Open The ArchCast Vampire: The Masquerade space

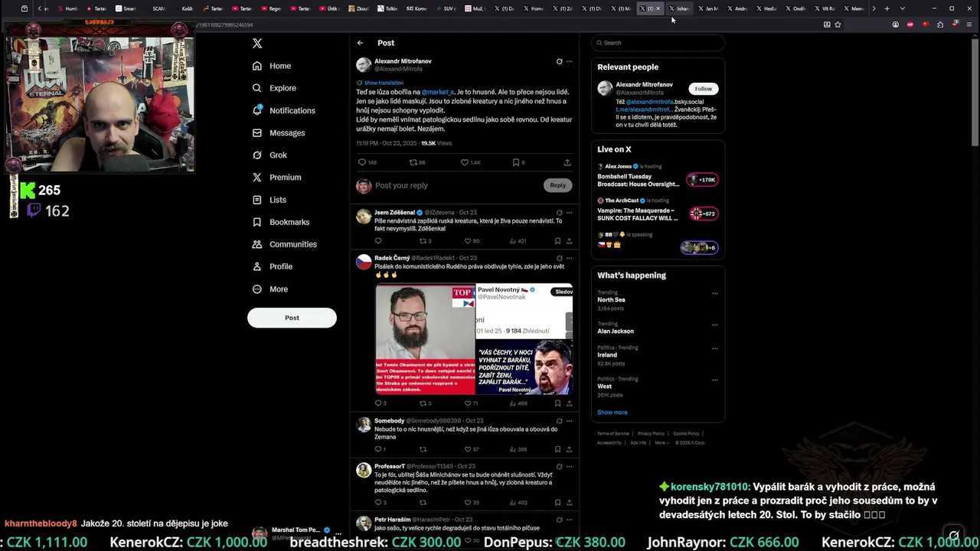tap(657, 210)
